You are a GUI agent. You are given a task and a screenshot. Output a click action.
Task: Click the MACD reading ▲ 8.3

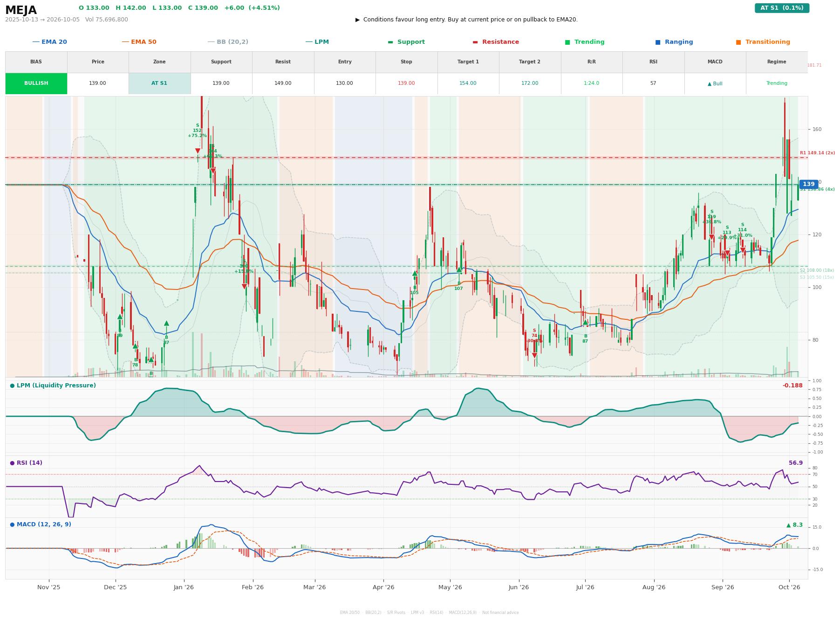coord(794,525)
